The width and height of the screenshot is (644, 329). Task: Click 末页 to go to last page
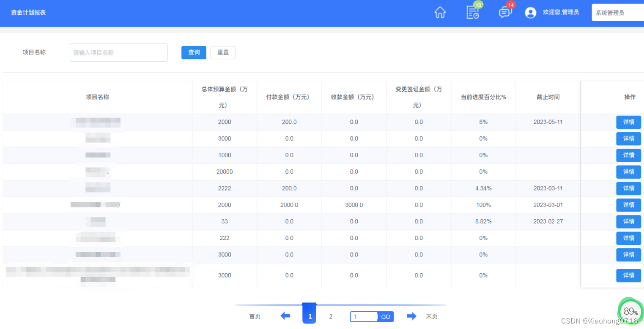tap(431, 316)
